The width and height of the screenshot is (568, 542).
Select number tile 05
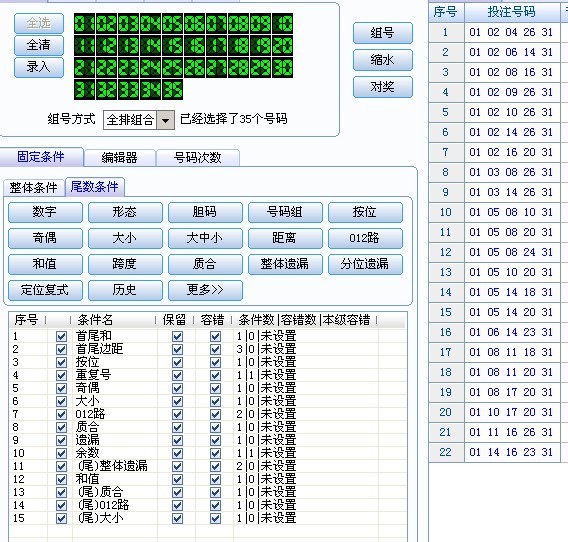coord(173,24)
